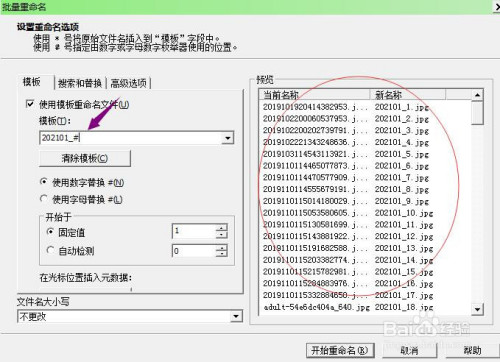Click the 自动检测 number field showing 0

coord(194,251)
